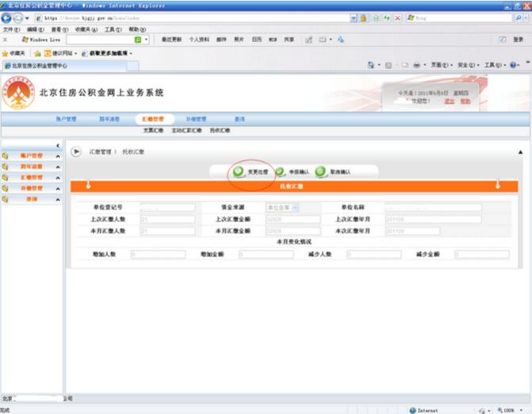Click the red 帮助 link in the header
Image resolution: width=532 pixels, height=414 pixels.
click(x=465, y=102)
